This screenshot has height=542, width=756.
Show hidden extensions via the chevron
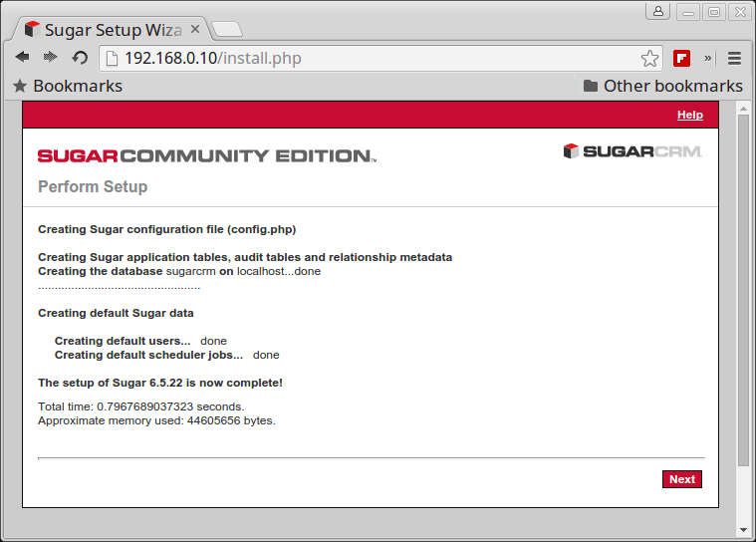pos(708,59)
